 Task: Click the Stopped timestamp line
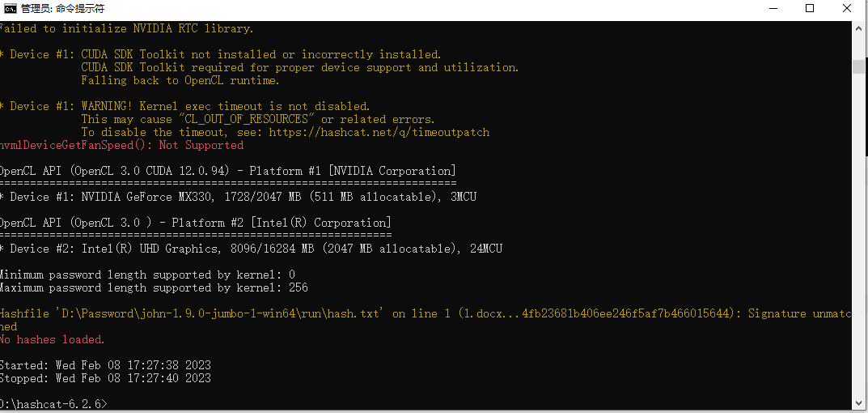tap(105, 379)
